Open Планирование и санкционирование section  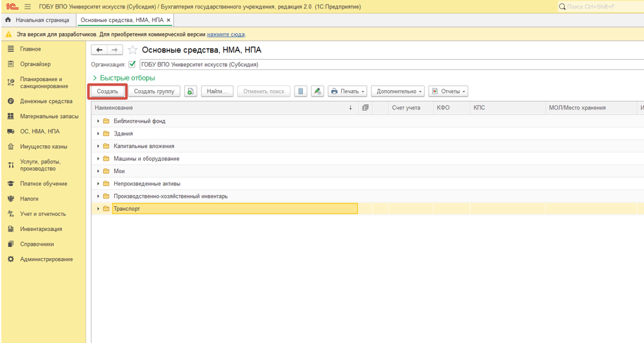44,82
